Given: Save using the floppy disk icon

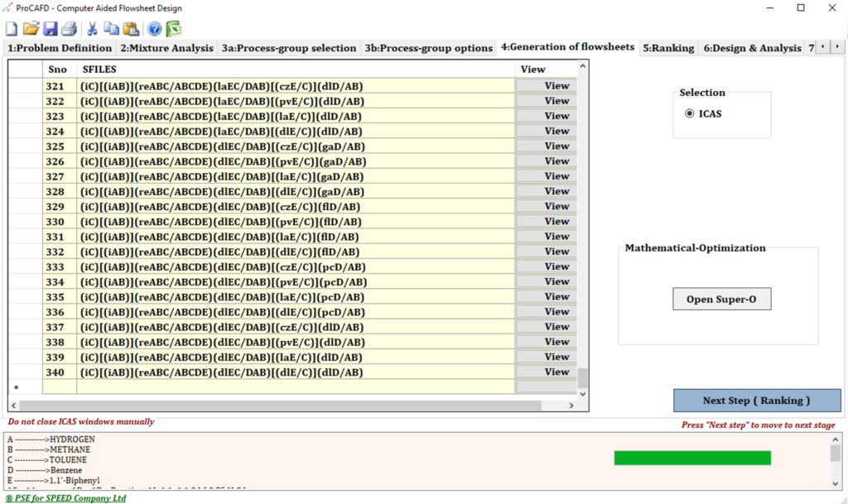Looking at the screenshot, I should point(51,29).
